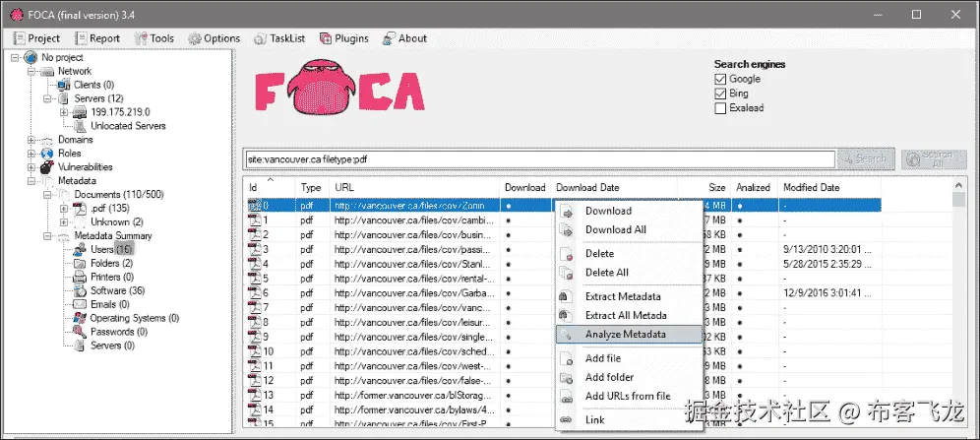Click the Delete icon in context menu
980x440 pixels.
point(566,254)
